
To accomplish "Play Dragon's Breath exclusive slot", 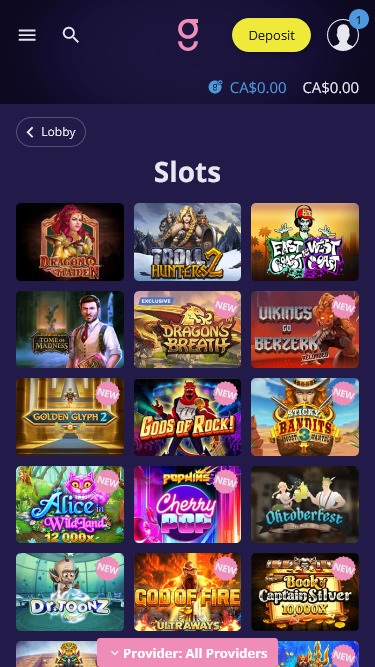I will click(x=188, y=329).
